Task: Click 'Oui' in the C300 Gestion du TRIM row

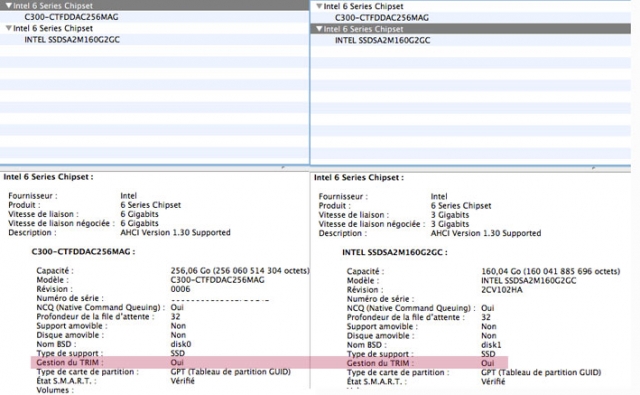Action: pyautogui.click(x=177, y=362)
